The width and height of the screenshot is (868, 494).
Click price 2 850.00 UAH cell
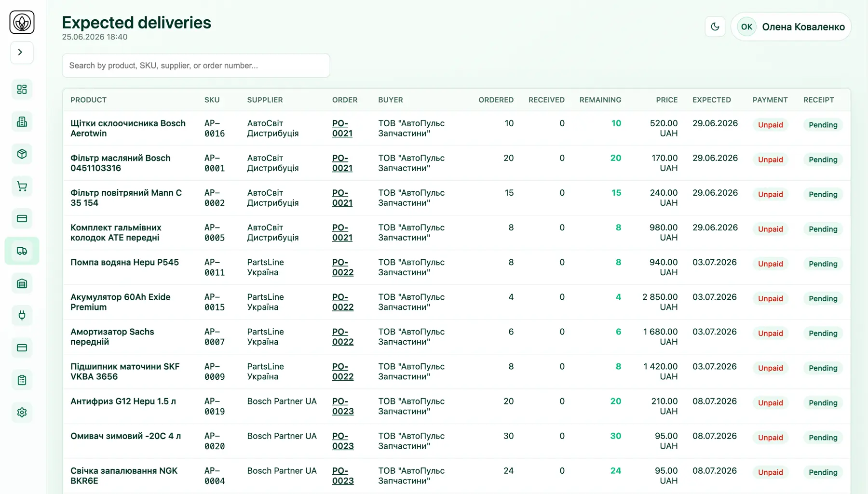click(660, 302)
